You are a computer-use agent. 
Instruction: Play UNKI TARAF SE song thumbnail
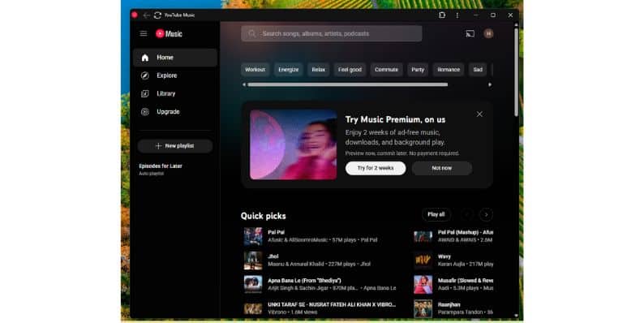tap(253, 308)
